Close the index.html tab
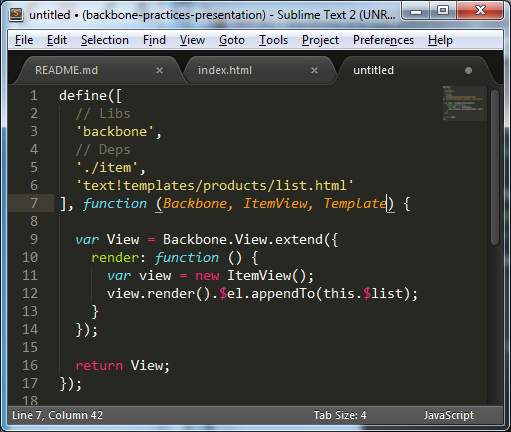Viewport: 511px width, 432px height. tap(314, 70)
